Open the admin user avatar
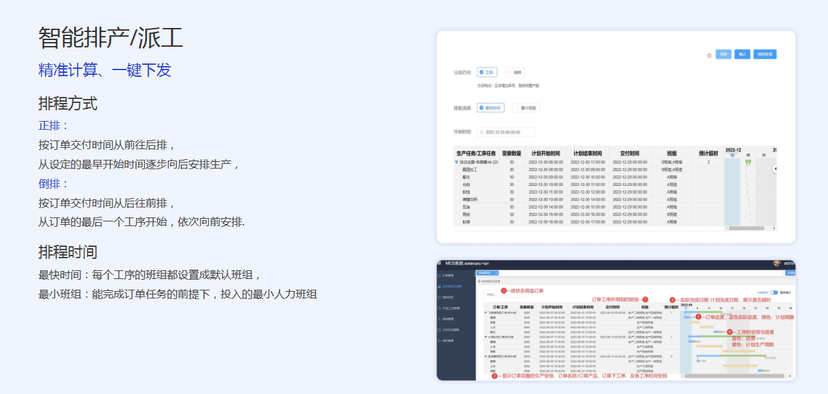 pos(777,263)
